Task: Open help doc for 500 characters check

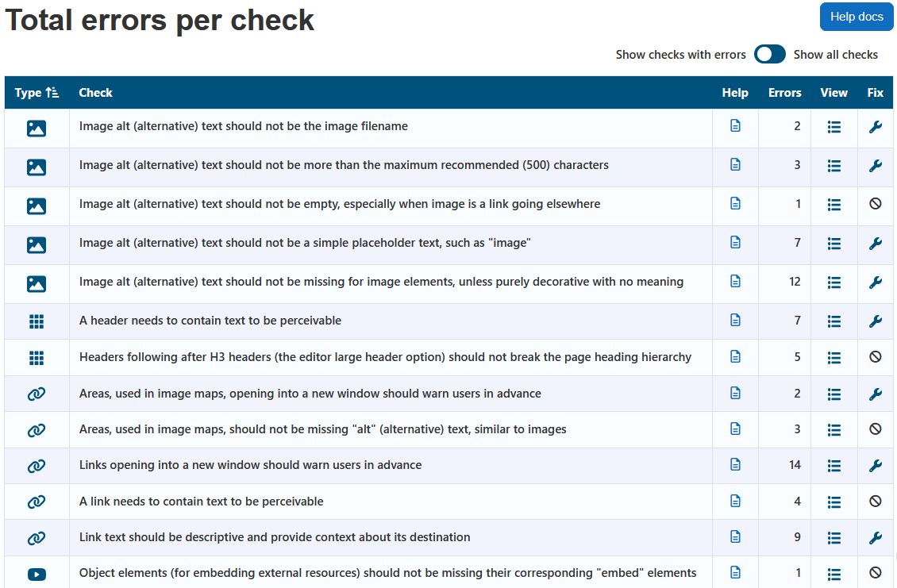Action: pyautogui.click(x=736, y=165)
